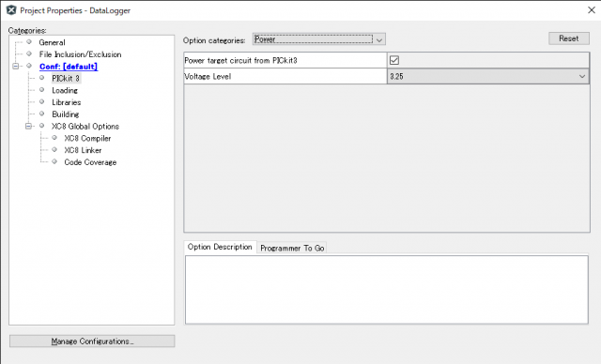Click the bullet icon beside Code Coverage
Image resolution: width=601 pixels, height=364 pixels.
point(54,161)
